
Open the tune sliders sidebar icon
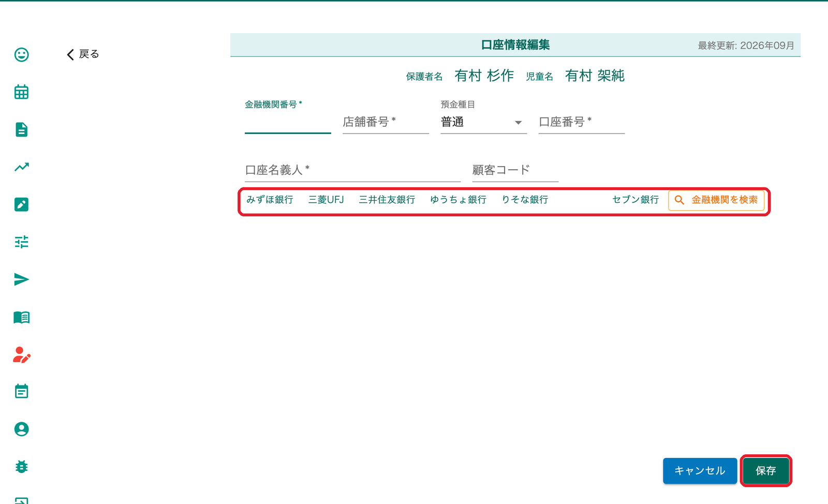coord(21,242)
